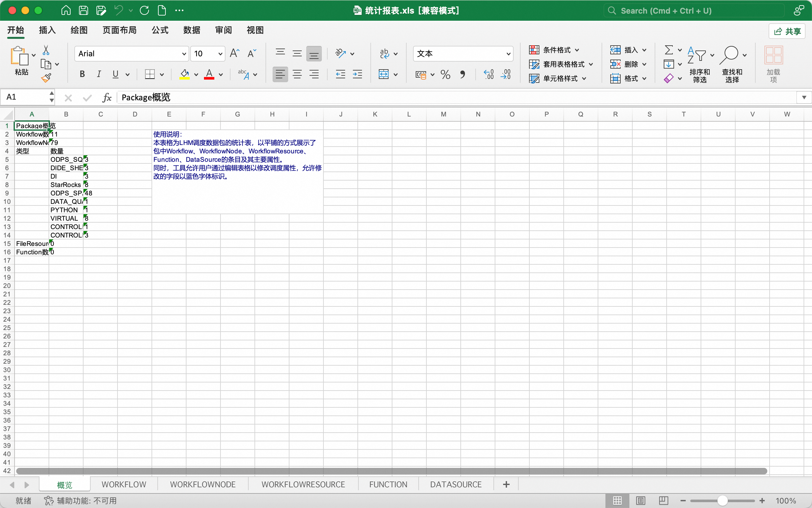
Task: Toggle Italic formatting
Action: pyautogui.click(x=99, y=74)
